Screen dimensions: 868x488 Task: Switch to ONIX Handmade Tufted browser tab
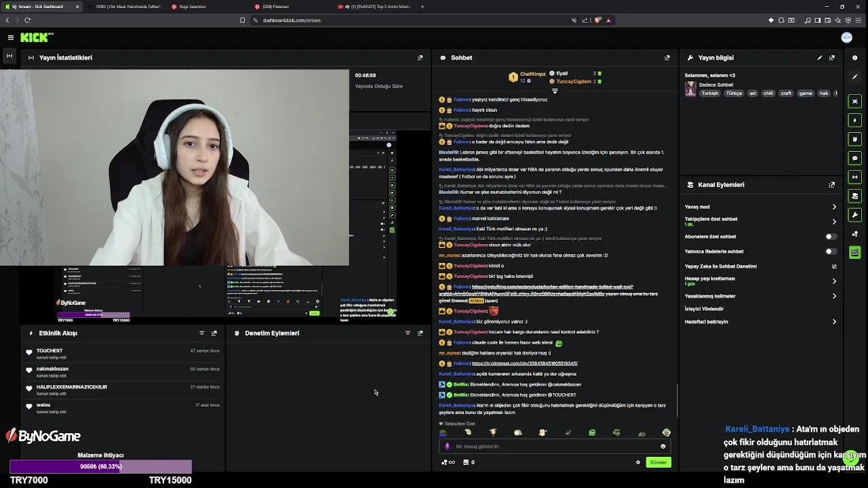[x=127, y=7]
